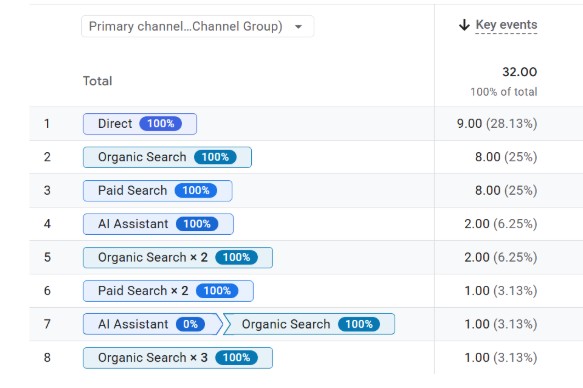This screenshot has height=388, width=583.
Task: Click row number 1
Action: coord(47,124)
